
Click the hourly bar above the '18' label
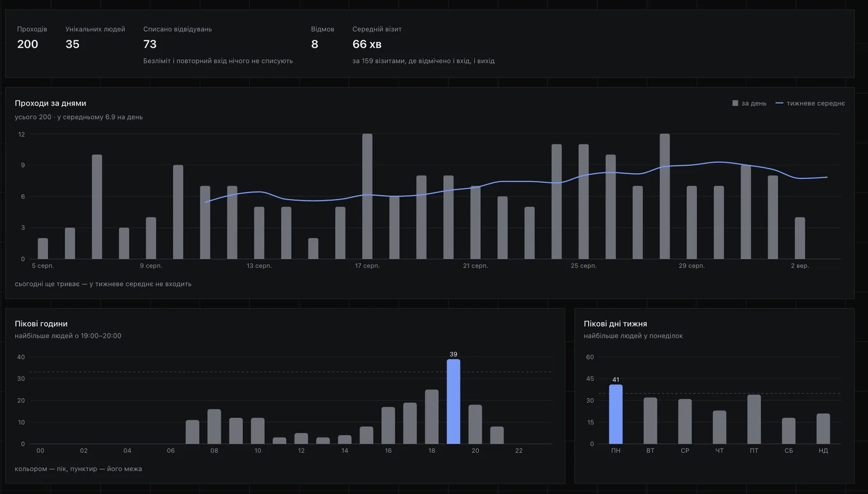click(x=432, y=416)
